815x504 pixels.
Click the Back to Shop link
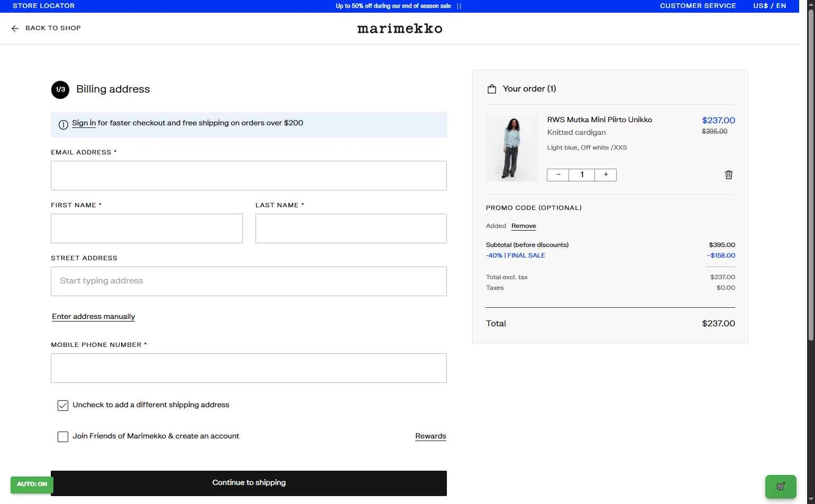53,28
